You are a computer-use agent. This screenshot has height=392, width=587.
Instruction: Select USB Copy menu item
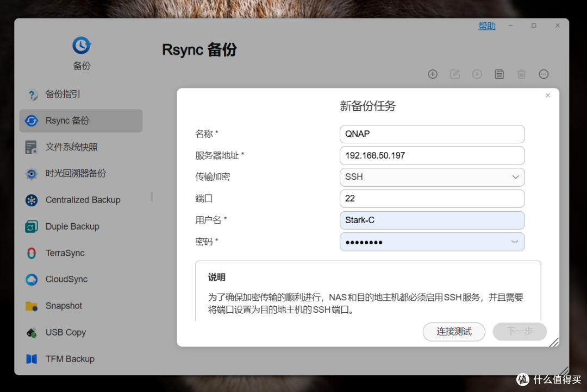pos(66,332)
